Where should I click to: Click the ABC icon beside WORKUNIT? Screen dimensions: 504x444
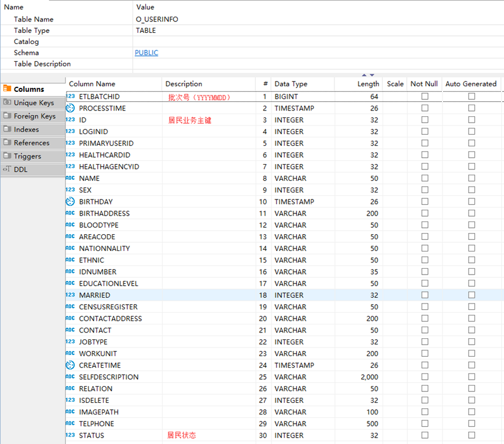(x=70, y=353)
